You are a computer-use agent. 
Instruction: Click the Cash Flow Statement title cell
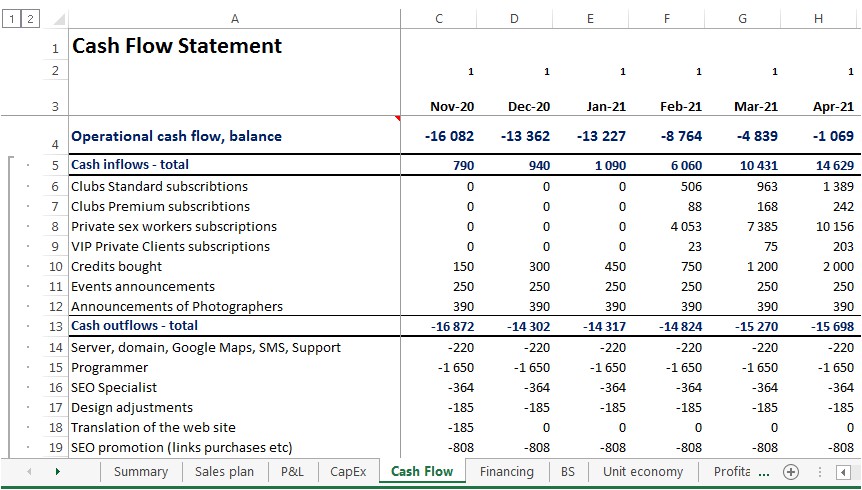[178, 46]
